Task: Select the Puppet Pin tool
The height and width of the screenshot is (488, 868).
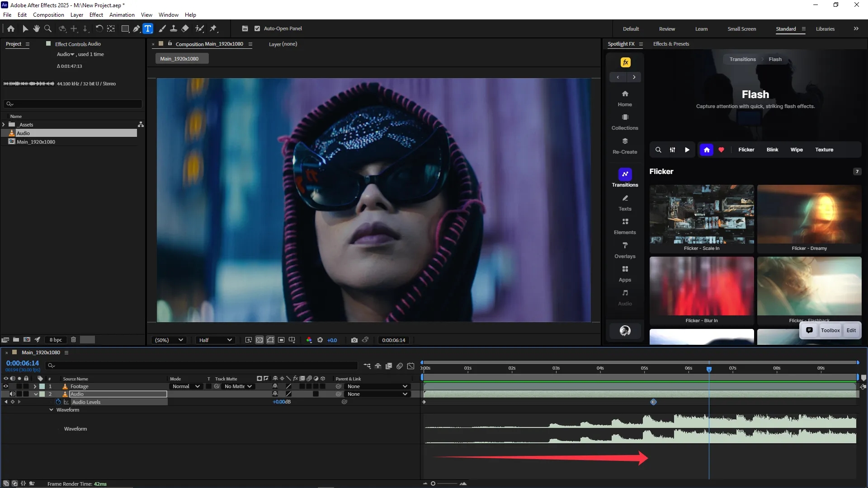Action: pos(213,28)
